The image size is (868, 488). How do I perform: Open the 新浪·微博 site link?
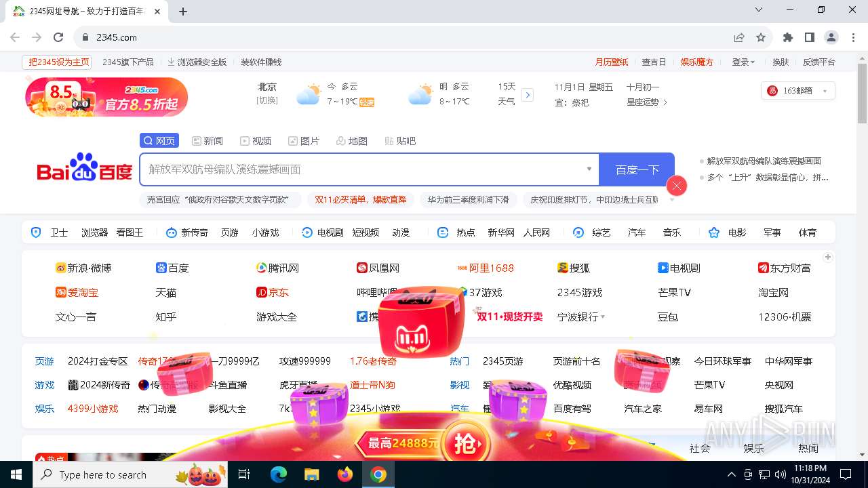click(x=83, y=268)
